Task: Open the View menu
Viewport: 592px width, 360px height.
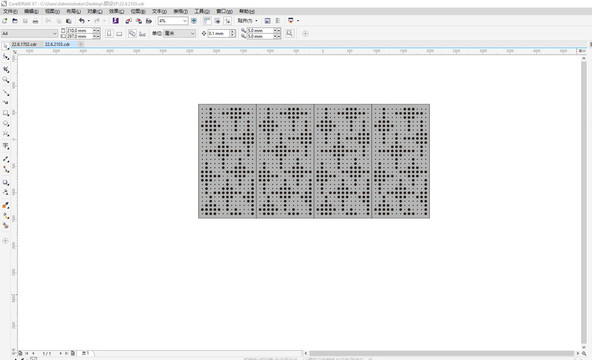Action: (x=52, y=11)
